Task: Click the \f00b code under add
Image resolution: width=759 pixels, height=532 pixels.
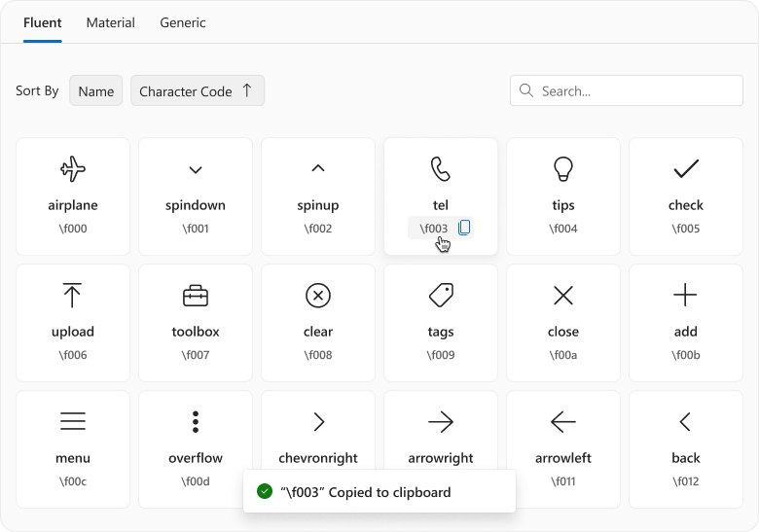Action: click(686, 355)
